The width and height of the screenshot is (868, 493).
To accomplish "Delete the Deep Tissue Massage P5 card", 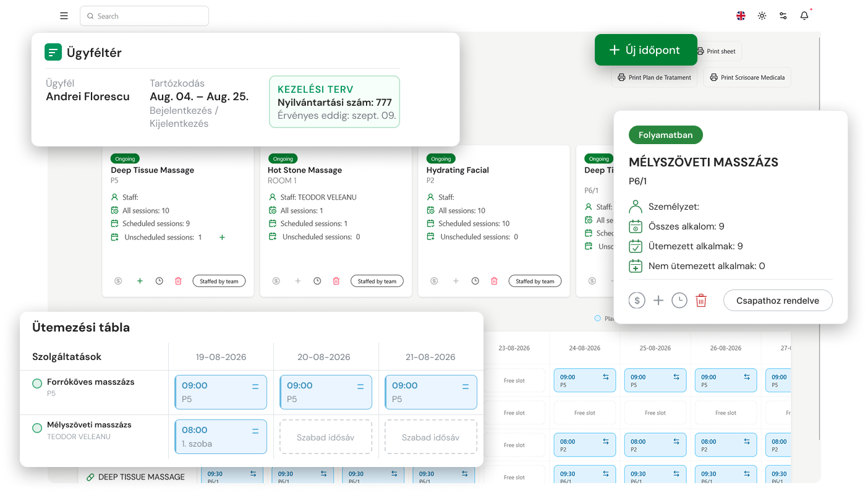I will [178, 281].
